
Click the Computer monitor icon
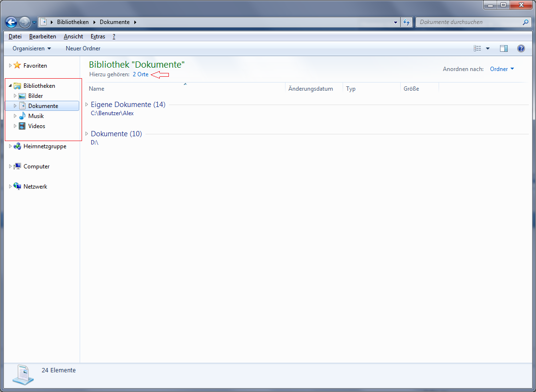17,166
